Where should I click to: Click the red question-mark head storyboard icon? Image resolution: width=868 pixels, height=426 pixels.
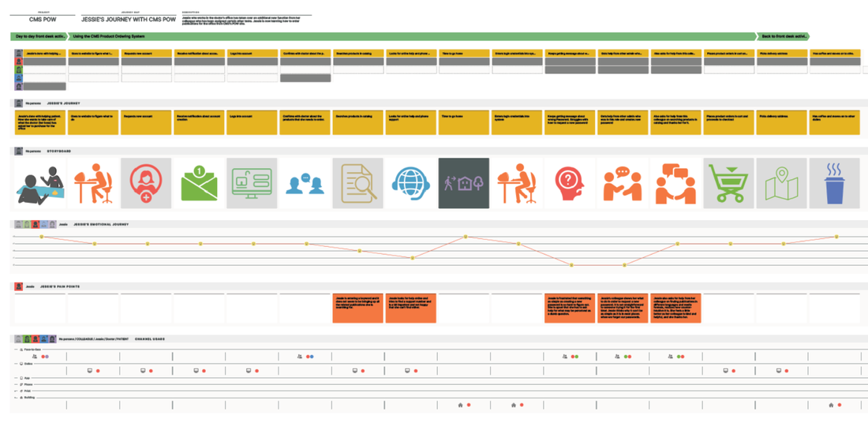pyautogui.click(x=571, y=184)
